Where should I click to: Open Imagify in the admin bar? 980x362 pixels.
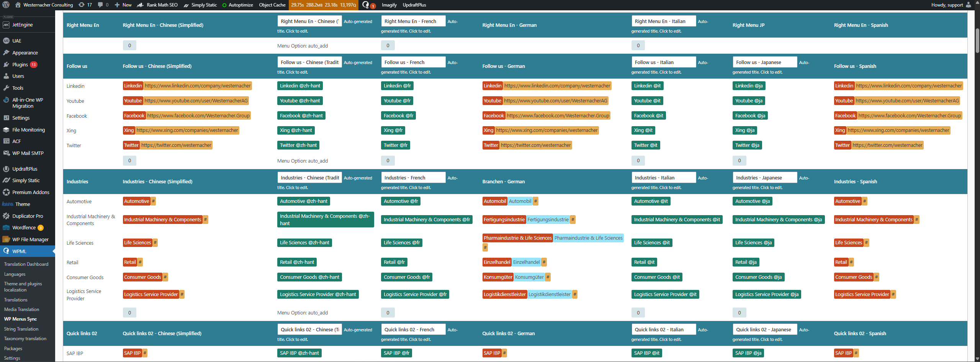coord(389,5)
